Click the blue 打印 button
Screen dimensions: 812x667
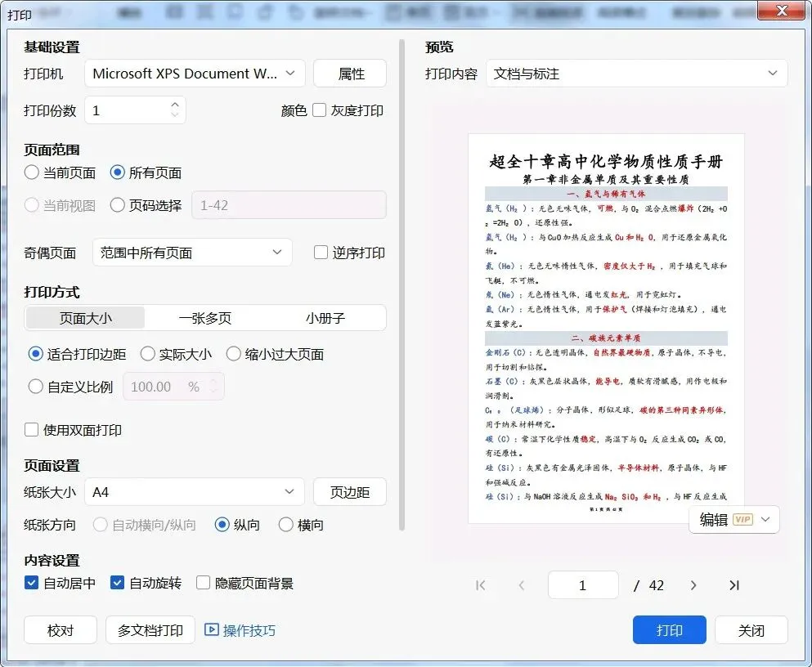click(670, 629)
